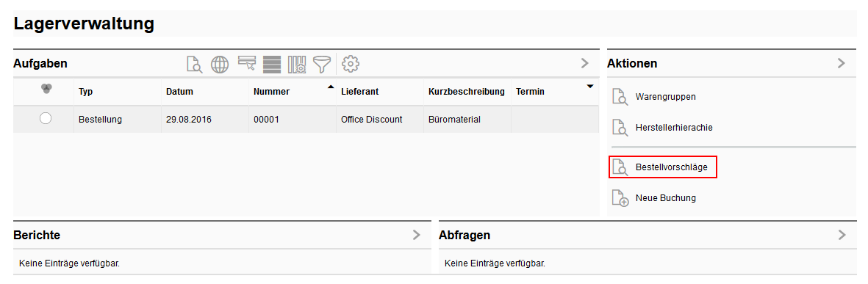Click the row selection cursor icon
The width and height of the screenshot is (868, 284).
click(246, 64)
